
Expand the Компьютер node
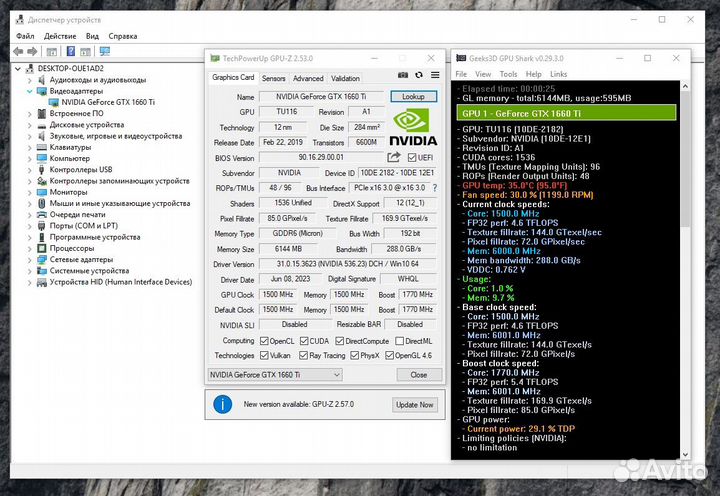coord(29,158)
